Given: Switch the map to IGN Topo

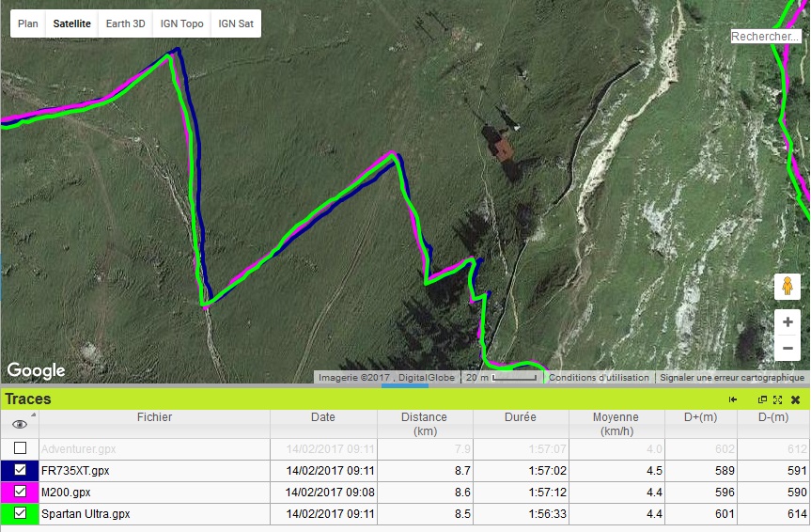Looking at the screenshot, I should [181, 23].
